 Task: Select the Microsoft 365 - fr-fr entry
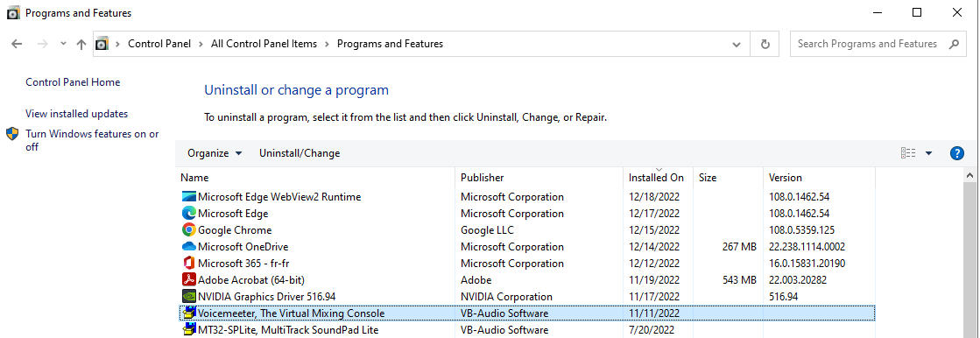click(243, 263)
